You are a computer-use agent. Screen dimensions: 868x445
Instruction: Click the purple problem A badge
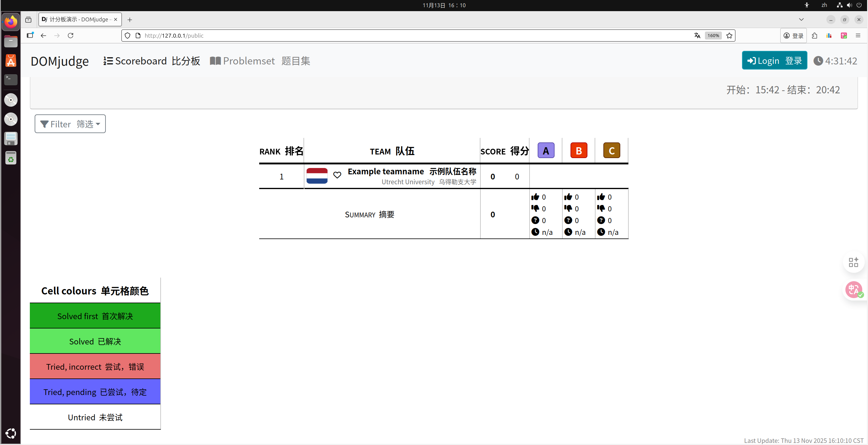click(546, 151)
